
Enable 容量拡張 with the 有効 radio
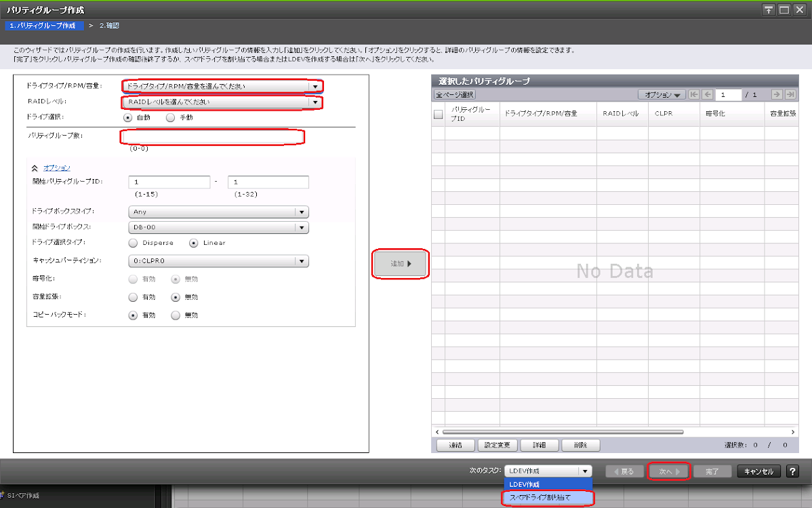[x=134, y=297]
